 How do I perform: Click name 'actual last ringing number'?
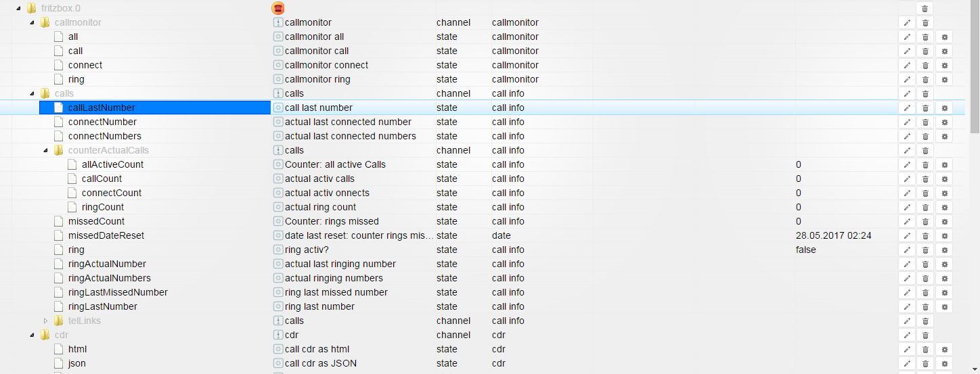(340, 264)
